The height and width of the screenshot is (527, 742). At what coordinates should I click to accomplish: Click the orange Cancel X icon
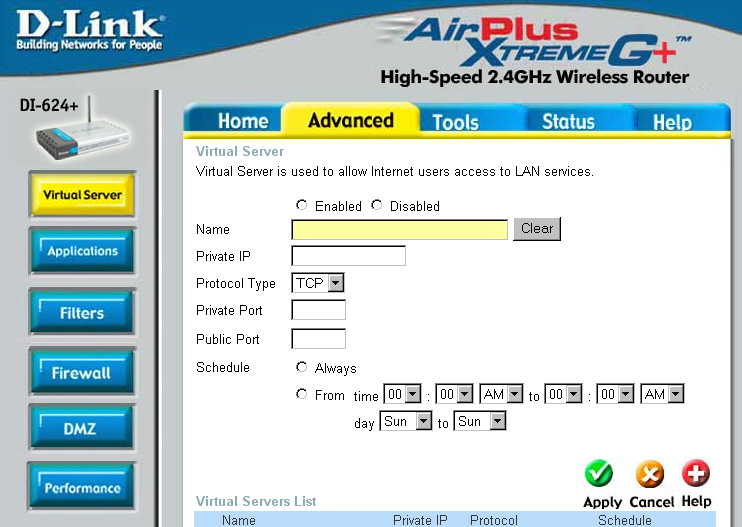(x=650, y=474)
